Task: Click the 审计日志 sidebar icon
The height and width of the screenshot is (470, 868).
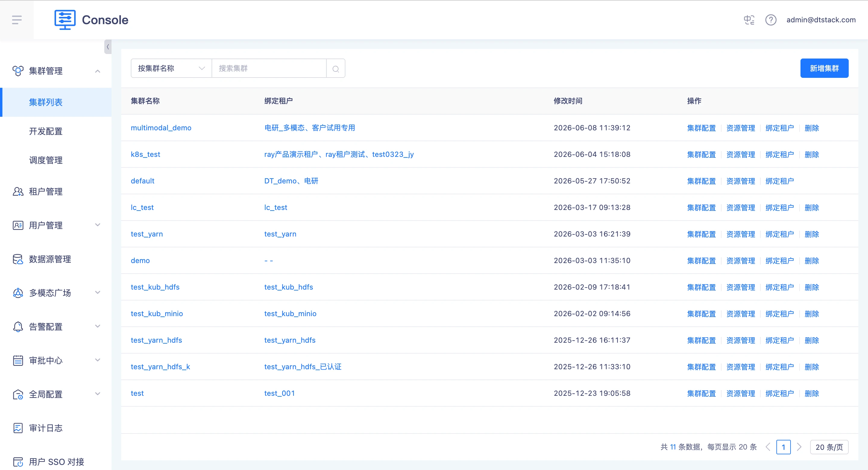Action: pyautogui.click(x=18, y=428)
